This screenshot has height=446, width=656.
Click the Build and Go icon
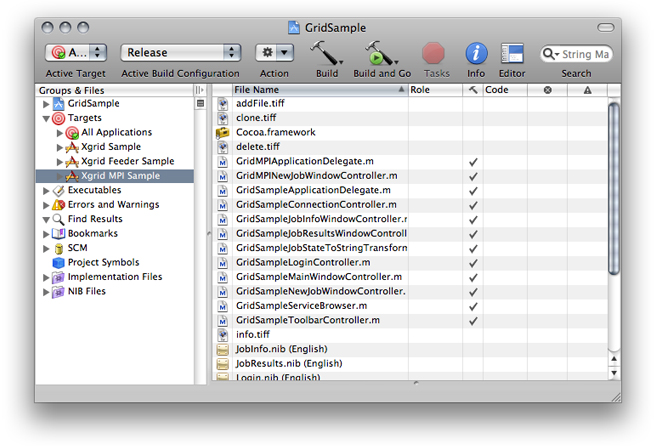(x=381, y=53)
